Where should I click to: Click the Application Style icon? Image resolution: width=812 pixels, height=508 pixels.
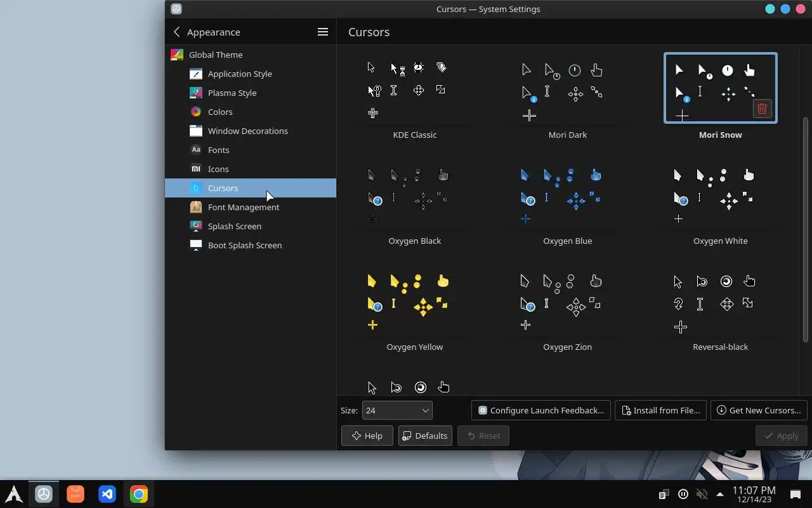(x=196, y=74)
